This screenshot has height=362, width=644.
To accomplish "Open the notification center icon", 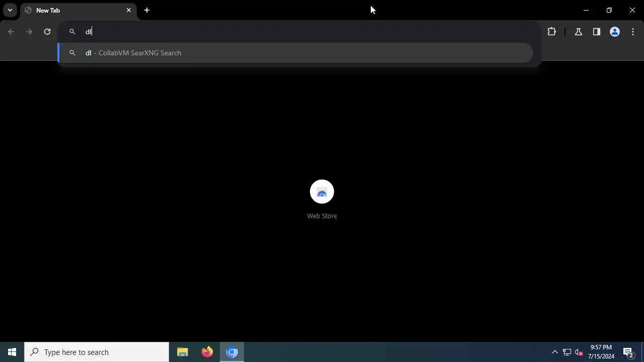I will (628, 352).
